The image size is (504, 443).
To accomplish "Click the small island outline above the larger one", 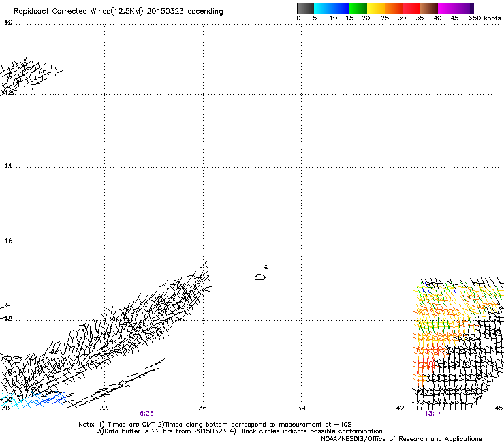I will (266, 266).
